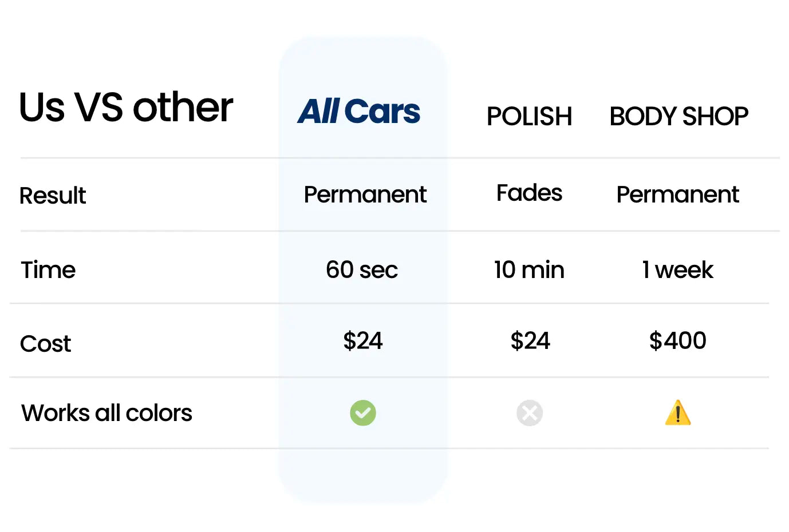
Task: Select the BODY SHOP column header
Action: tap(678, 117)
